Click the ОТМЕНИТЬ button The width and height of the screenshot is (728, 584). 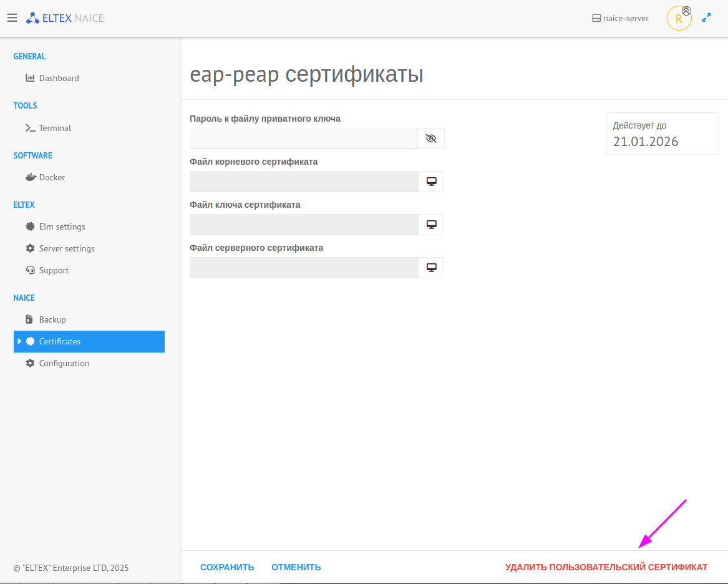296,567
